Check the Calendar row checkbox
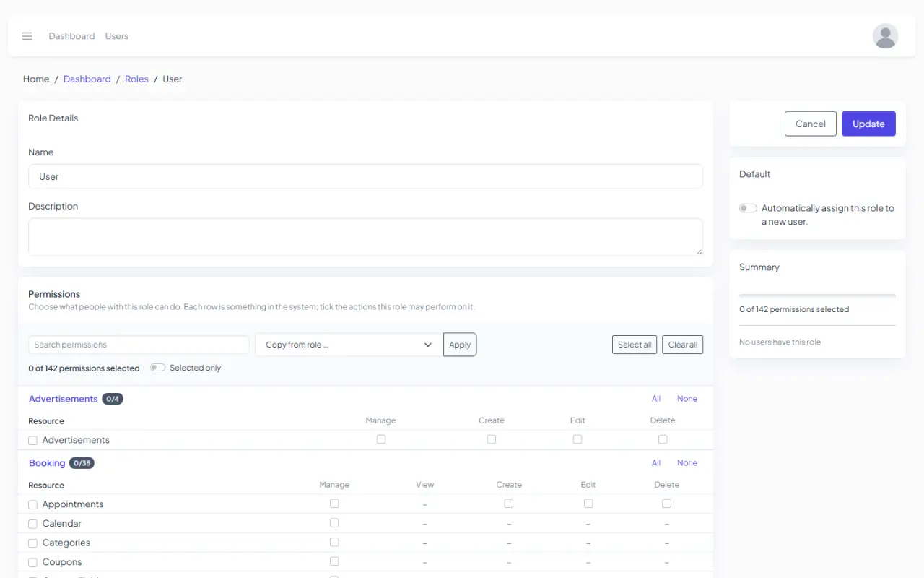Screen dimensions: 924x578 pos(32,524)
